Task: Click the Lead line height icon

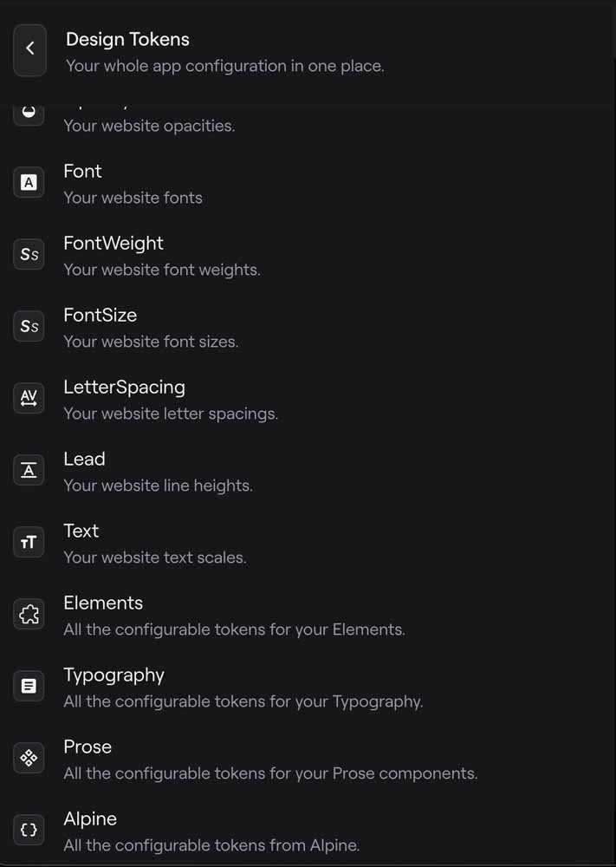Action: coord(29,471)
